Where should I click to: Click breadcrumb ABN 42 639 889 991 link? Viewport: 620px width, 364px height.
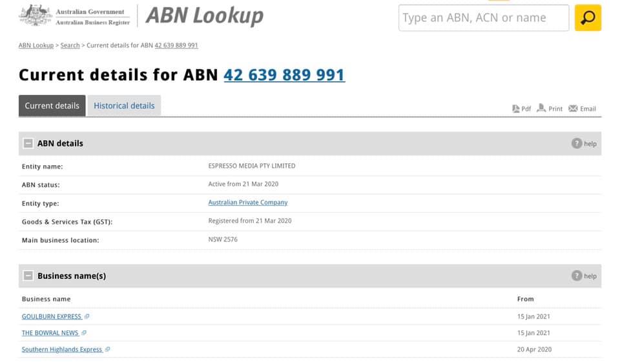[x=176, y=45]
